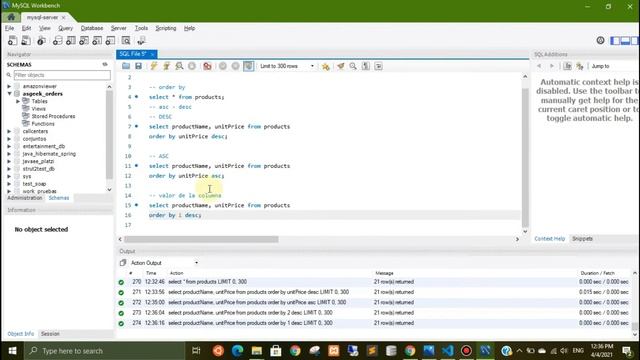Click the create new table icon

pyautogui.click(x=71, y=40)
